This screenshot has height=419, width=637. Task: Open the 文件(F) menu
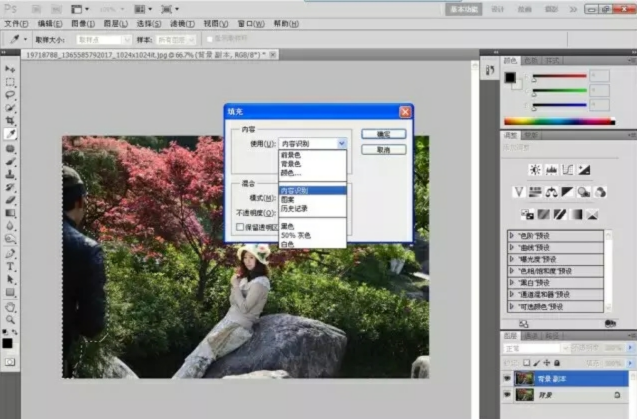pyautogui.click(x=16, y=24)
